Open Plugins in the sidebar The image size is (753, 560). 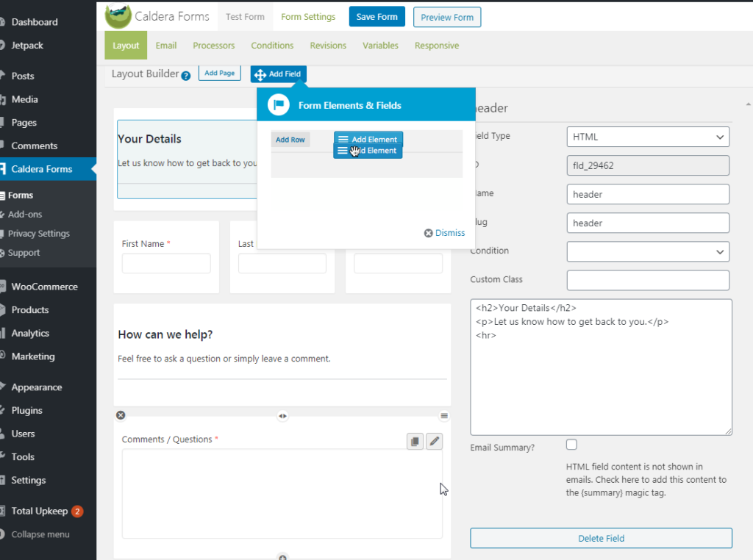[x=27, y=410]
